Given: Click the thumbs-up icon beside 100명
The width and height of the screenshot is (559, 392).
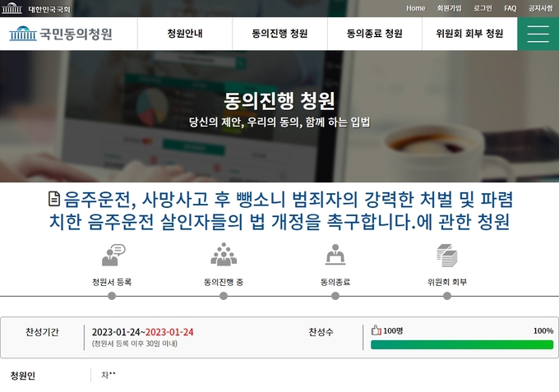Looking at the screenshot, I should (x=377, y=330).
